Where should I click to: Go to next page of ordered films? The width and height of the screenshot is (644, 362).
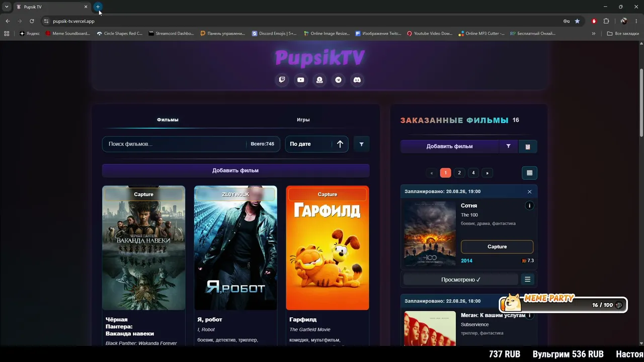coord(487,173)
